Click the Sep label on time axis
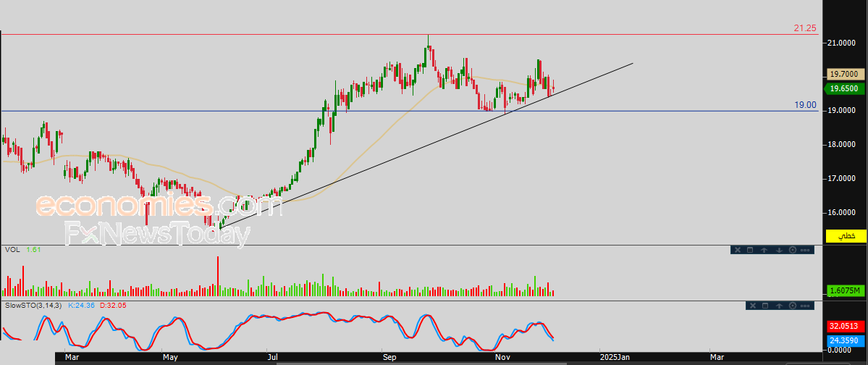The width and height of the screenshot is (868, 365). [389, 358]
